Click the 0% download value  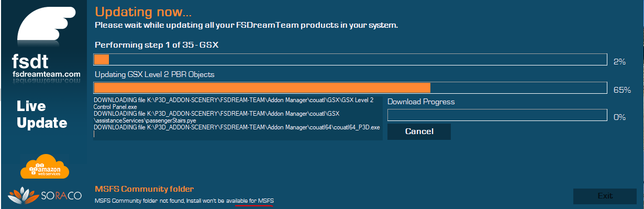click(620, 117)
